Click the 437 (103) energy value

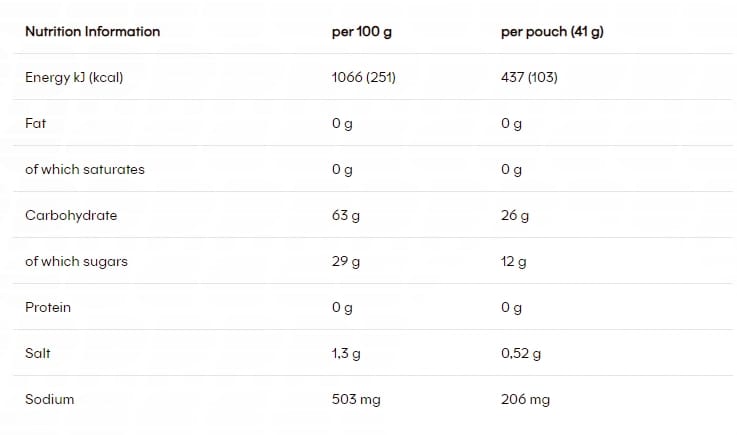[529, 77]
